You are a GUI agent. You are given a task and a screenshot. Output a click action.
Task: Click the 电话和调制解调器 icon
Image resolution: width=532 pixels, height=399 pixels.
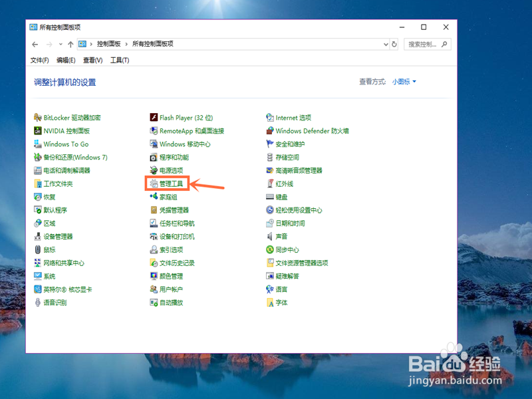tap(38, 170)
